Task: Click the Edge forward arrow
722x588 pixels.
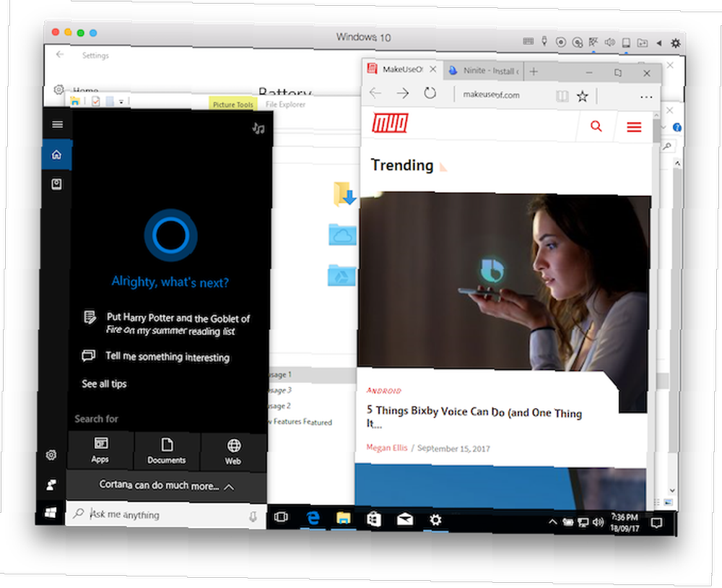Action: click(403, 93)
